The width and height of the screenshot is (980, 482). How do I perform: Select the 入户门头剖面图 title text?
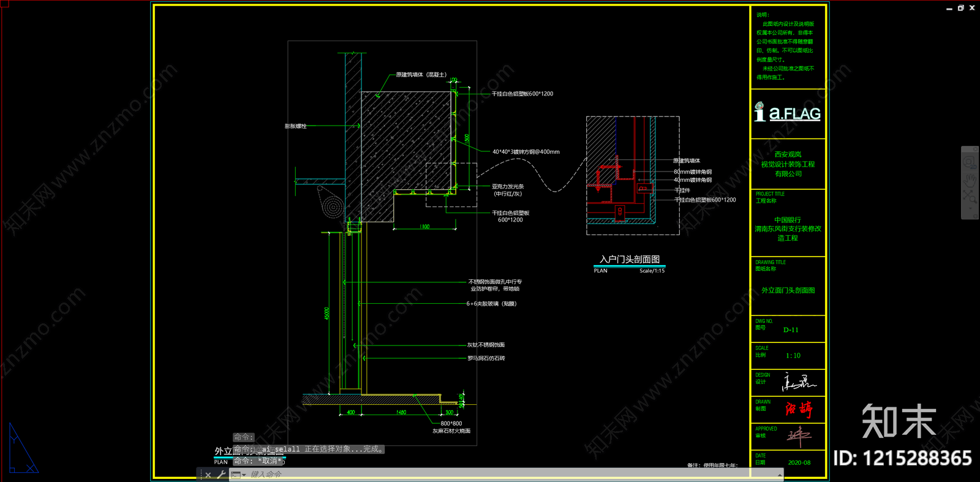[x=630, y=259]
